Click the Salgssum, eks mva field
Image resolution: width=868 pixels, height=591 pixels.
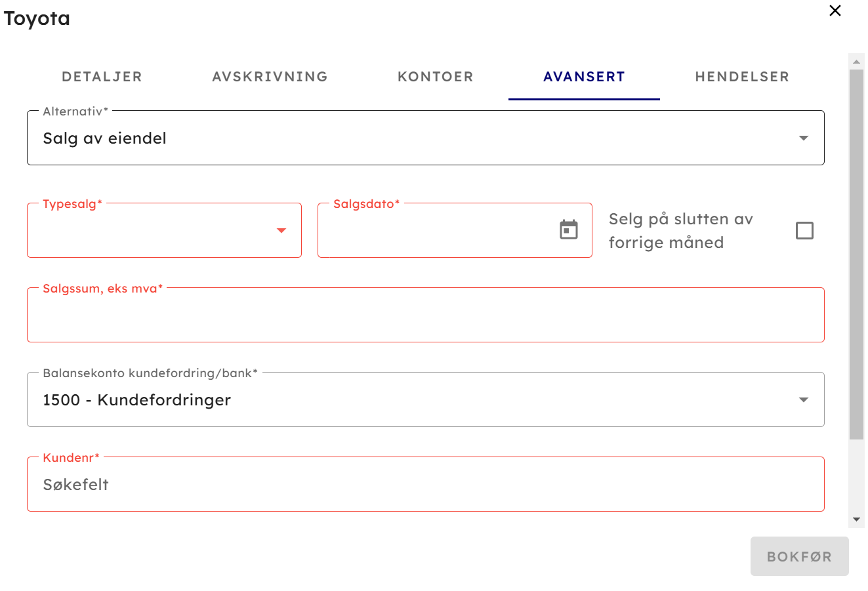[x=425, y=316]
